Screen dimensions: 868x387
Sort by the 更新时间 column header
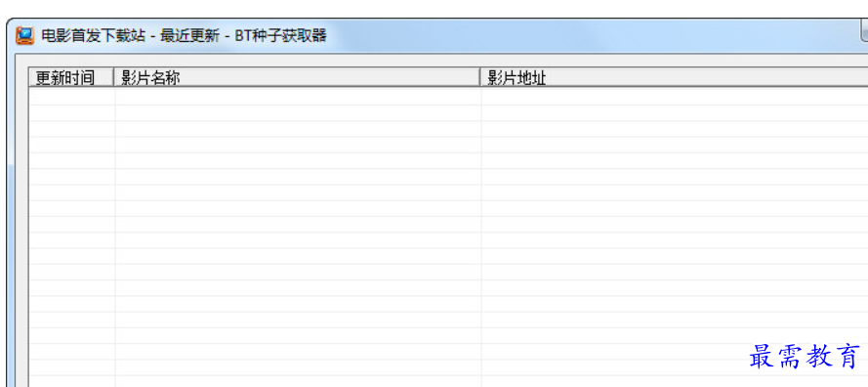click(x=71, y=77)
